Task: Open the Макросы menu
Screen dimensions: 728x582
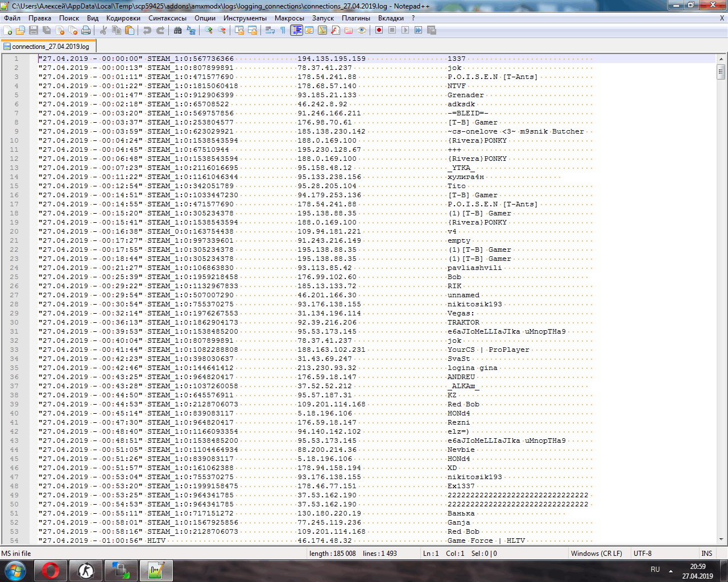Action: coord(289,18)
